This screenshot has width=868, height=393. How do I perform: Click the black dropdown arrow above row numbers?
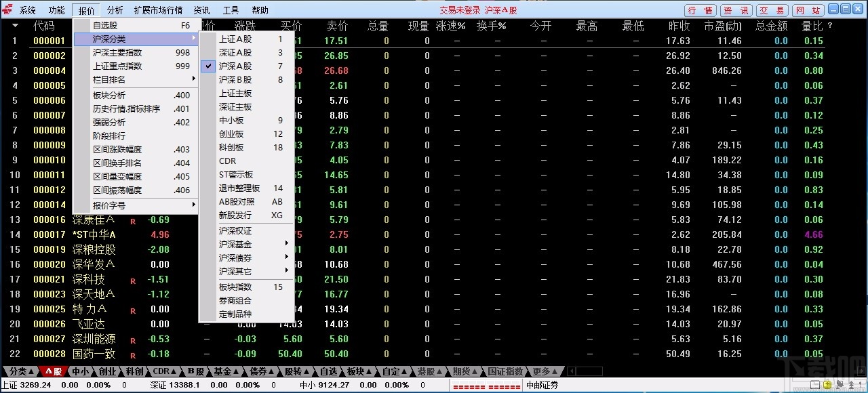tap(15, 26)
